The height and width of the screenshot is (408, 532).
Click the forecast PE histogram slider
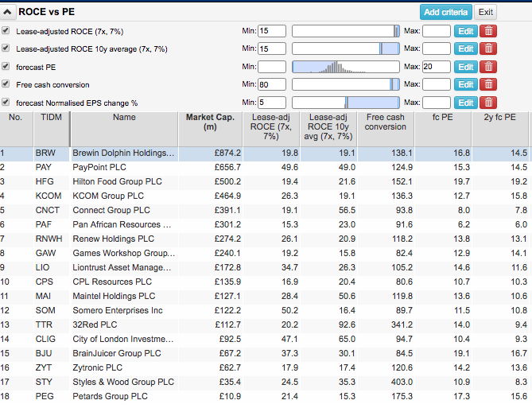[346, 67]
